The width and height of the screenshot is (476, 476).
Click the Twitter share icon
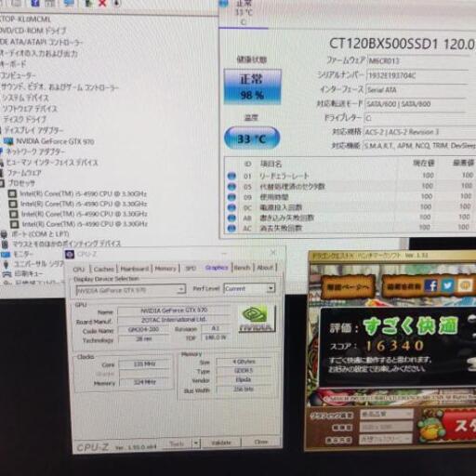click(x=447, y=285)
